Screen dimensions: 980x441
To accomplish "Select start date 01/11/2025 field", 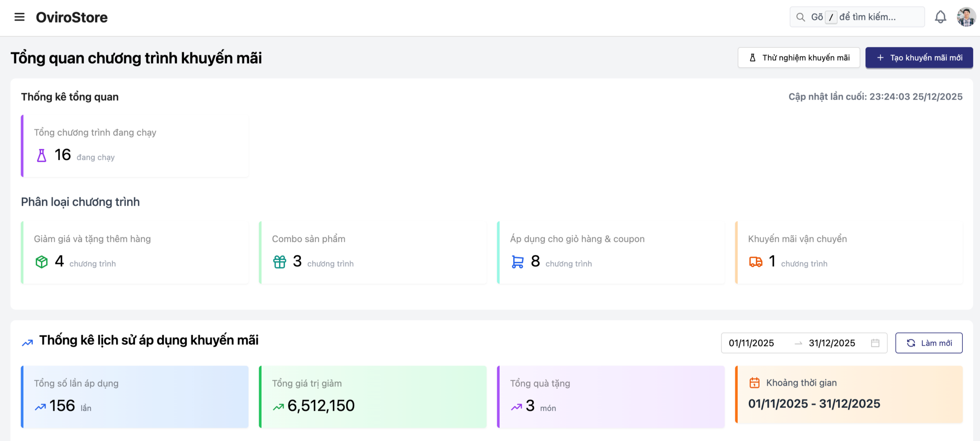I will (751, 343).
